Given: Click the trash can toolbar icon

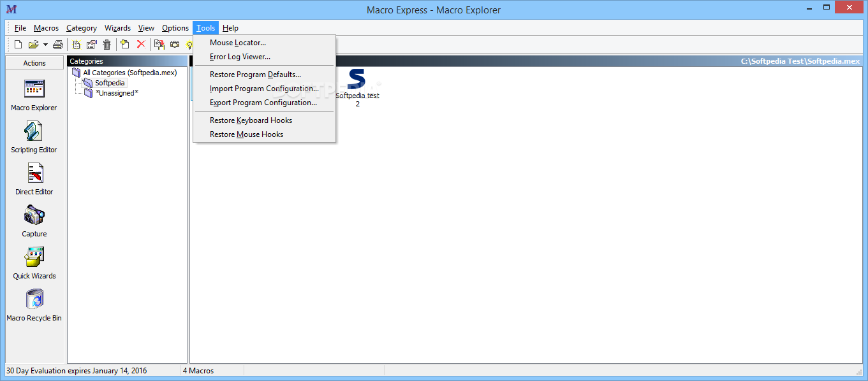Looking at the screenshot, I should coord(107,45).
